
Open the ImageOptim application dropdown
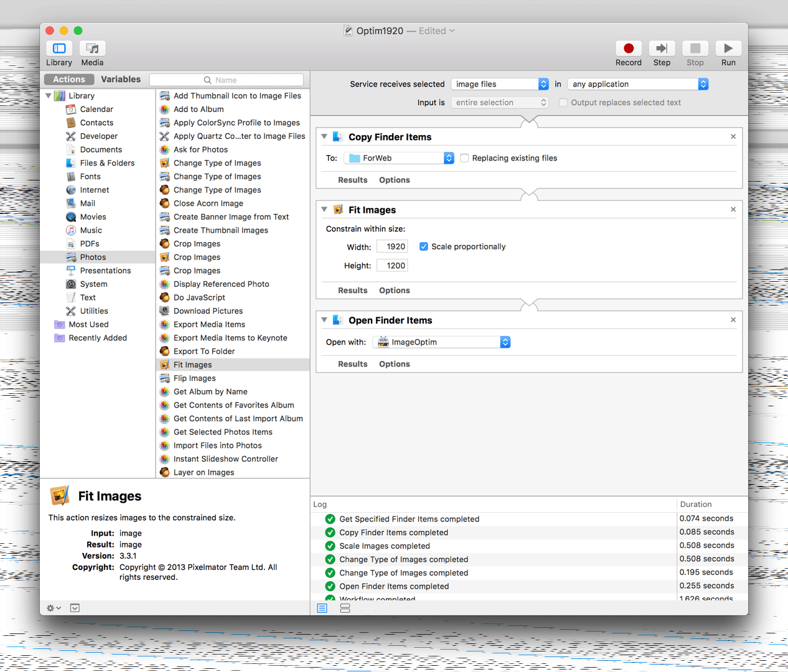[441, 342]
